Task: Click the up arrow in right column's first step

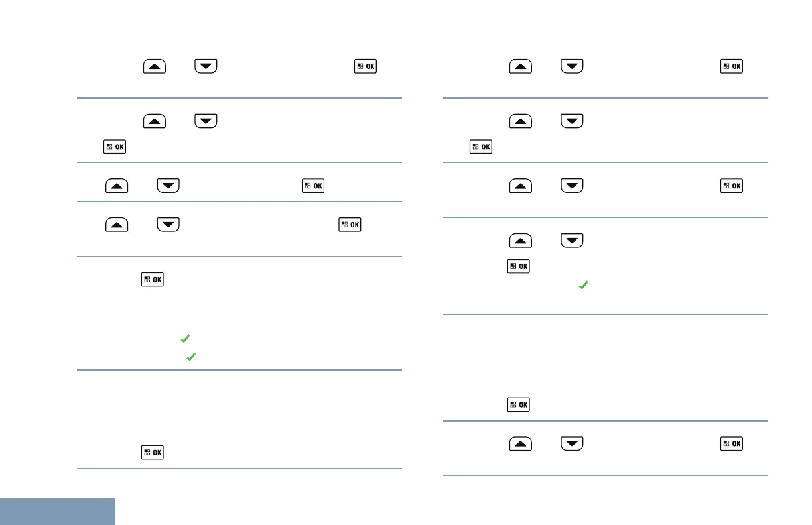Action: coord(521,67)
